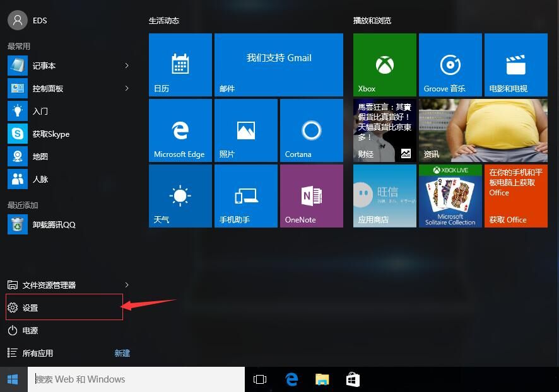Open the Weather (天气) tile
559x392 pixels.
[x=180, y=196]
